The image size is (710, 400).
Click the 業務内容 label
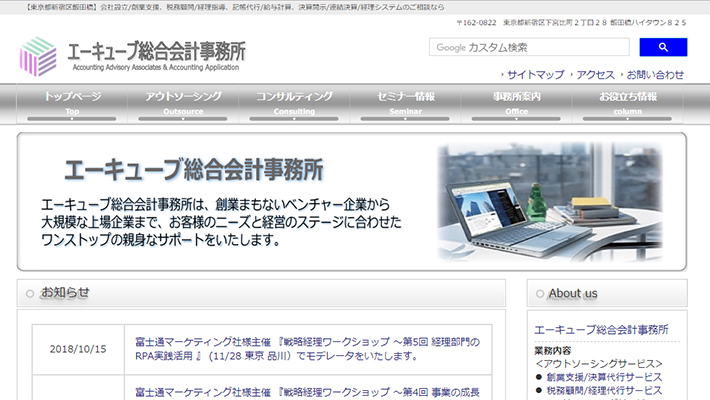point(552,351)
